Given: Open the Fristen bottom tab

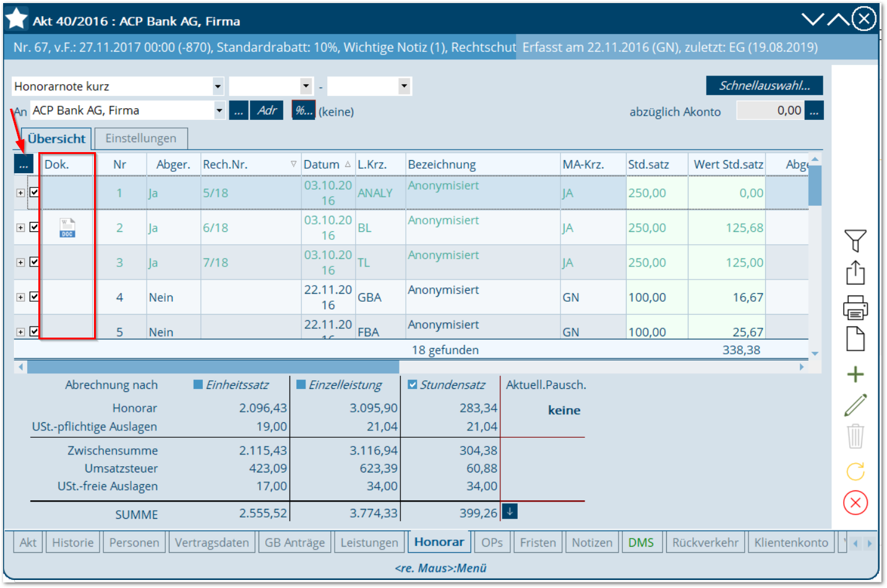Looking at the screenshot, I should coord(538,542).
